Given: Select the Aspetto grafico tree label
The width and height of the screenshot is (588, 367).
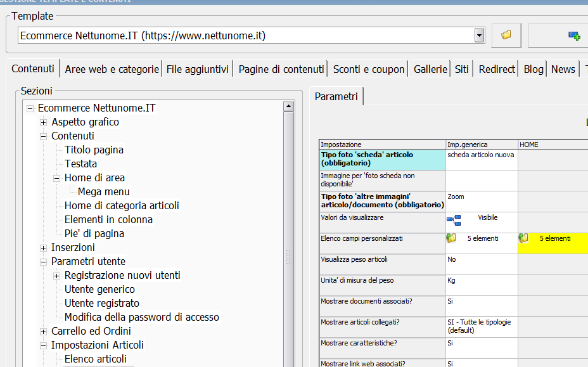Looking at the screenshot, I should pyautogui.click(x=85, y=122).
